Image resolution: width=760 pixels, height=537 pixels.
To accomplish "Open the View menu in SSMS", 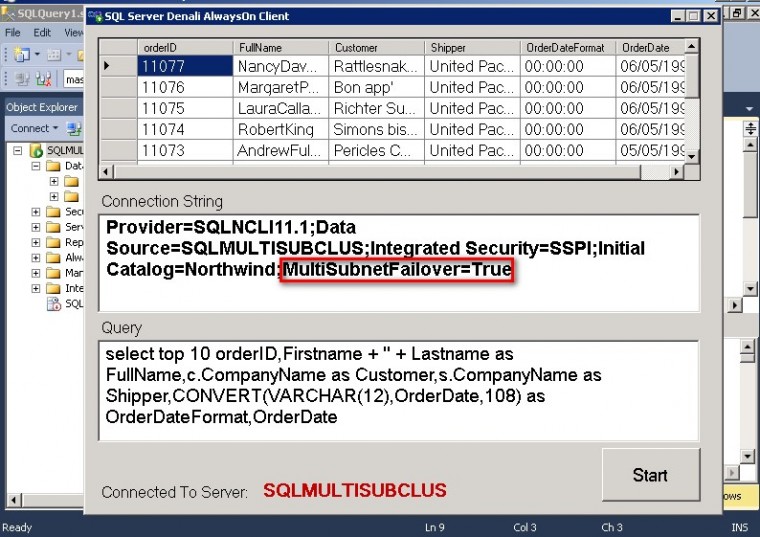I will 74,32.
